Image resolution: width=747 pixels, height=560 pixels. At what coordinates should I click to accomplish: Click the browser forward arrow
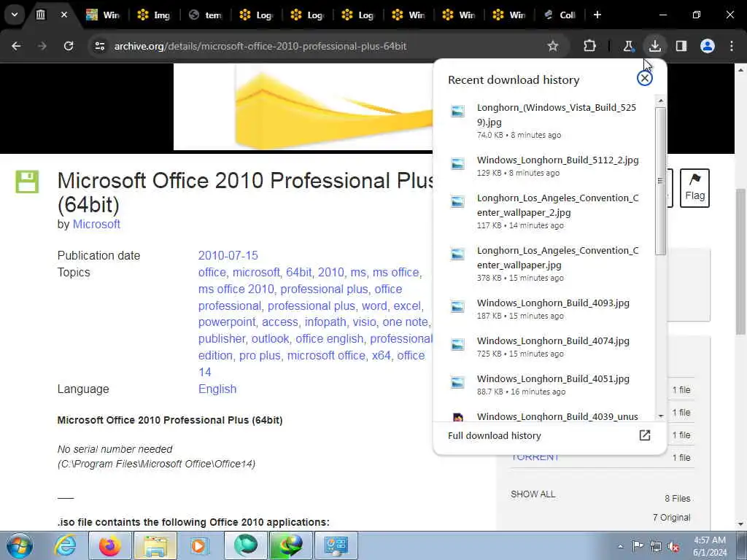click(x=42, y=46)
